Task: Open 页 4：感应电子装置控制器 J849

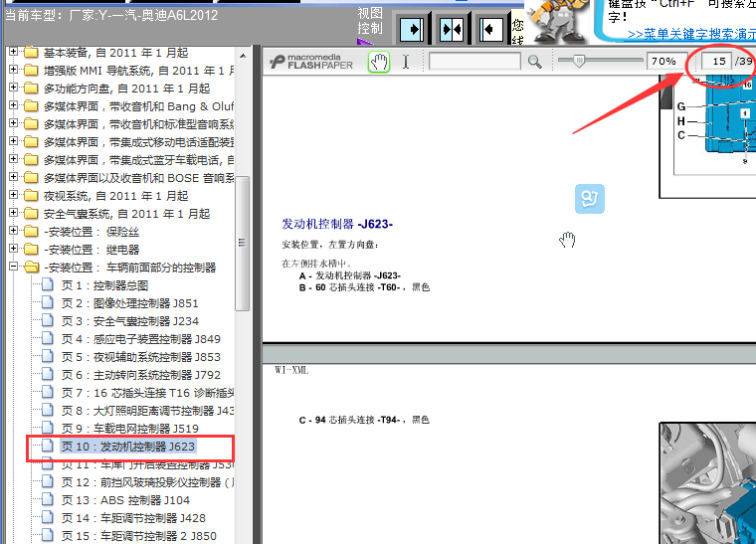Action: pos(141,339)
